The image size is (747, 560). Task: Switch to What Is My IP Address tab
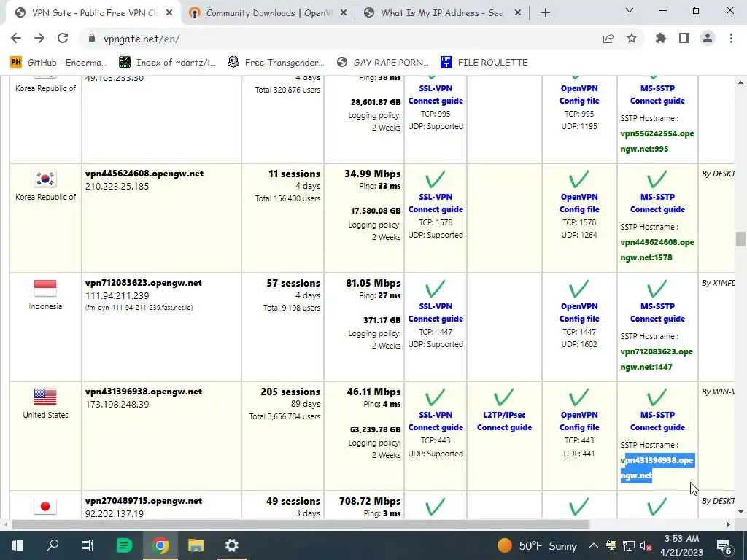[442, 13]
